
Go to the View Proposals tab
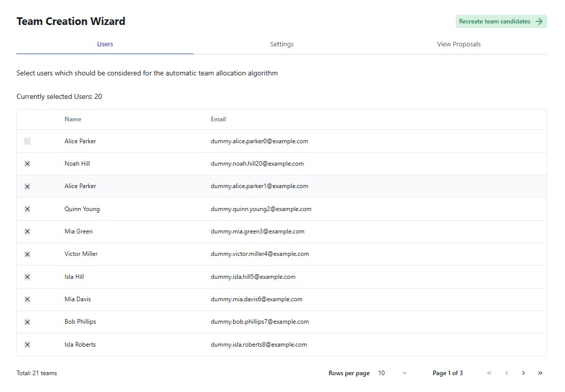tap(459, 44)
